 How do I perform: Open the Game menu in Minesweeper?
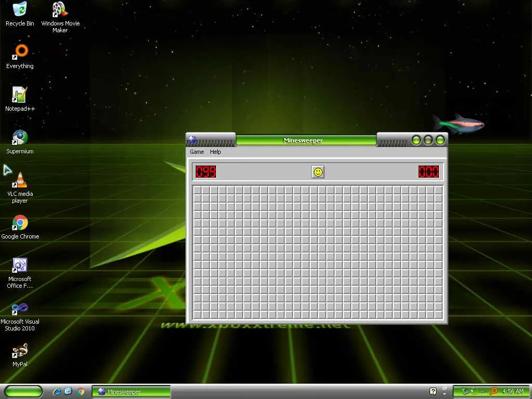coord(197,152)
